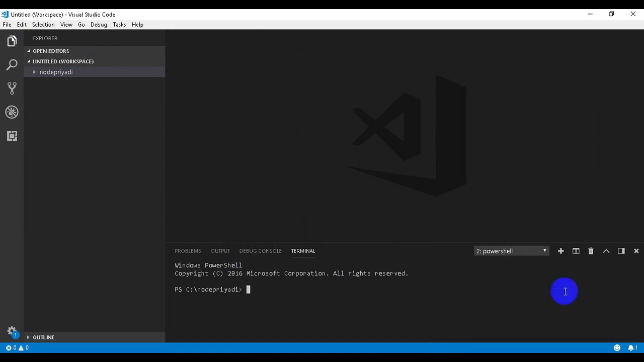The image size is (644, 362).
Task: Open the Manage gear icon
Action: click(x=12, y=331)
